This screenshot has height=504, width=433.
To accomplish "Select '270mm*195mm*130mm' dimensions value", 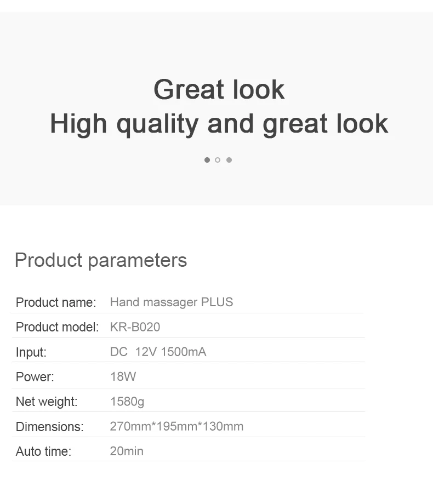I will [176, 426].
